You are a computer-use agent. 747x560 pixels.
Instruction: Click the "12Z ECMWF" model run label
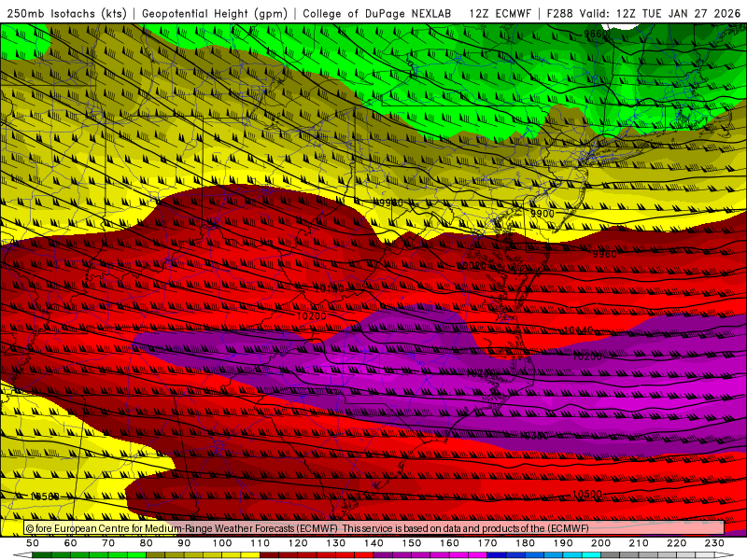click(500, 13)
